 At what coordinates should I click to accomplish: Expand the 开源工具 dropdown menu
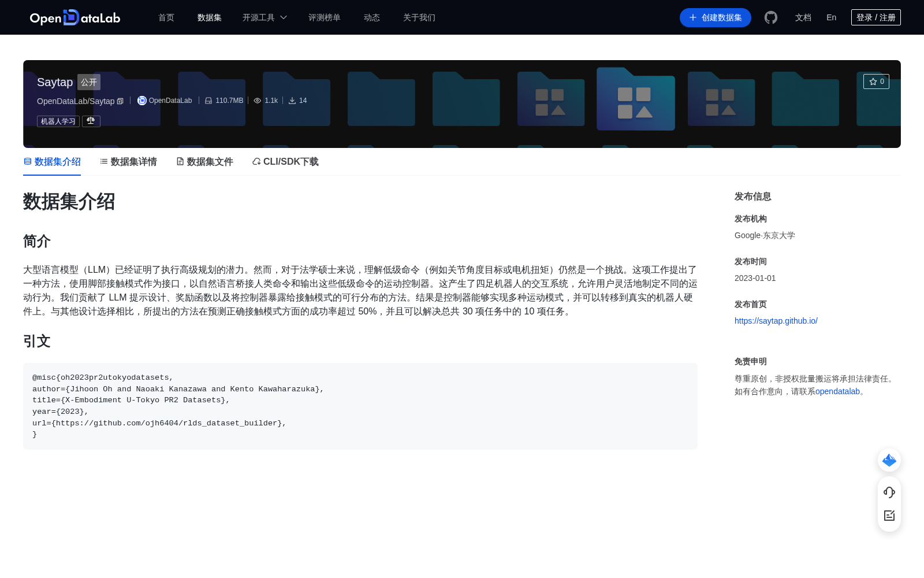[264, 17]
